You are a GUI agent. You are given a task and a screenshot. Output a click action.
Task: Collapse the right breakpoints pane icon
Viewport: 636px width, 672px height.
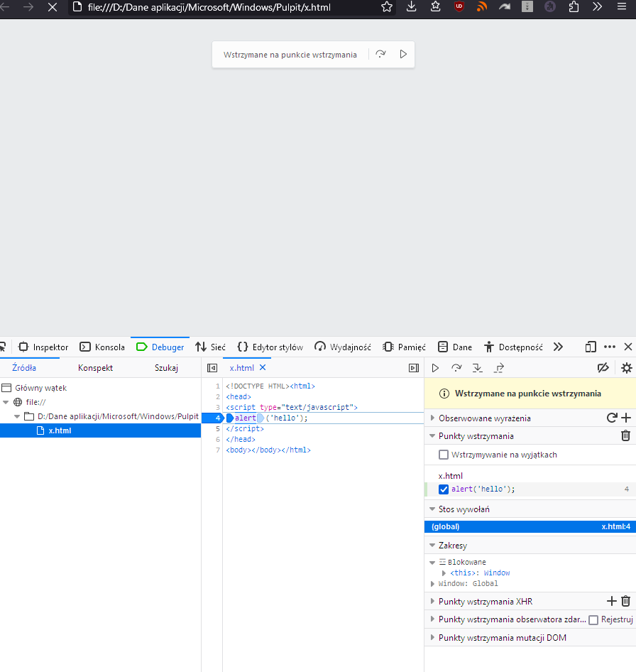(x=414, y=368)
